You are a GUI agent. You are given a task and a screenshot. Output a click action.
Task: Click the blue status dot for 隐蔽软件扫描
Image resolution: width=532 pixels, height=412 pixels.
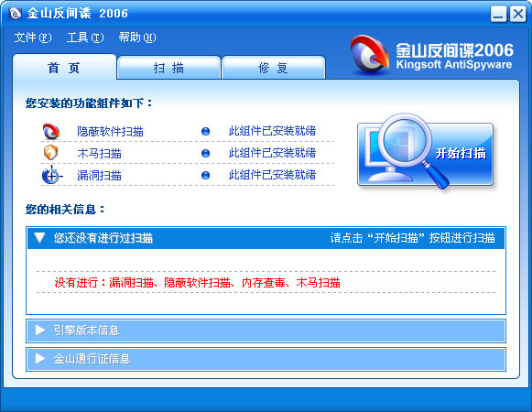coord(205,131)
